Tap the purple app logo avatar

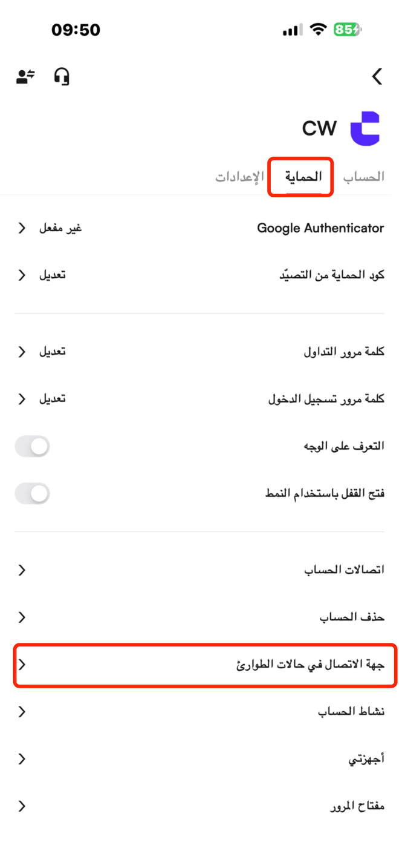point(365,128)
